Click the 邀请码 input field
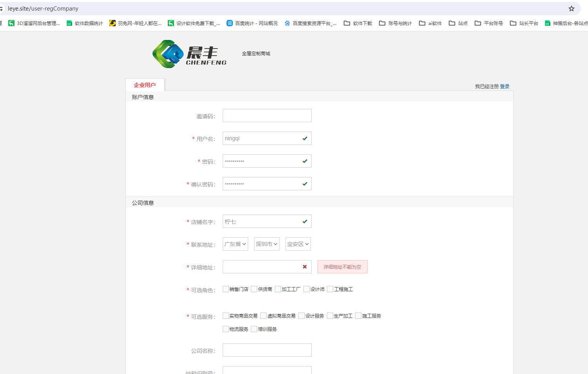Viewport: 588px width, 374px height. (x=267, y=116)
